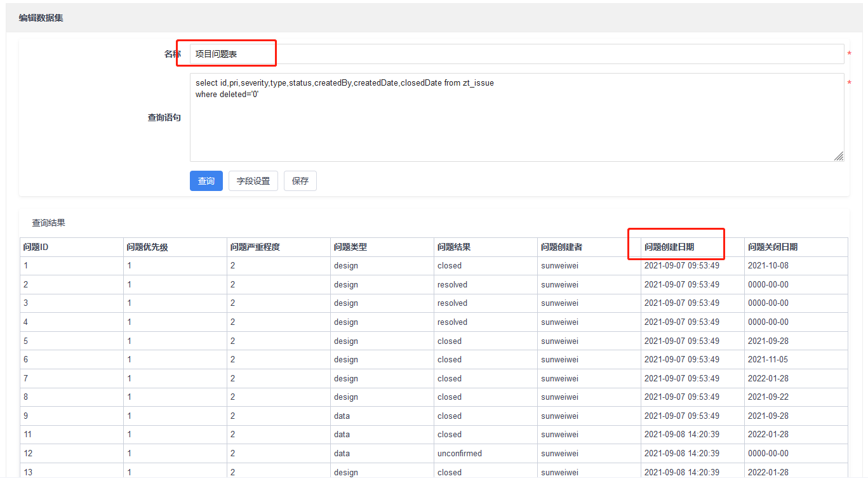Select the 2021-09-22 closed date cell
Screen dimensions: 868x481
[768, 397]
